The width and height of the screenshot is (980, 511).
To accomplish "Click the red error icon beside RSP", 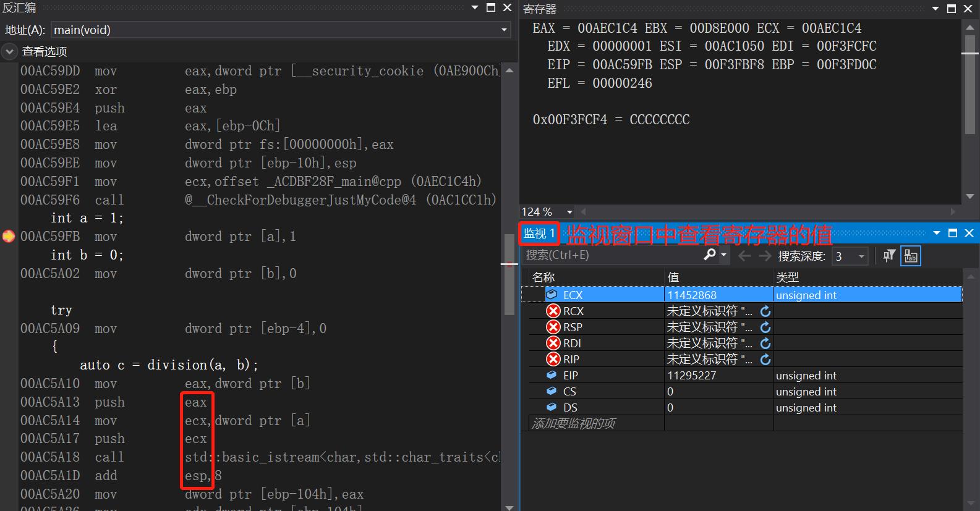I will [x=553, y=327].
